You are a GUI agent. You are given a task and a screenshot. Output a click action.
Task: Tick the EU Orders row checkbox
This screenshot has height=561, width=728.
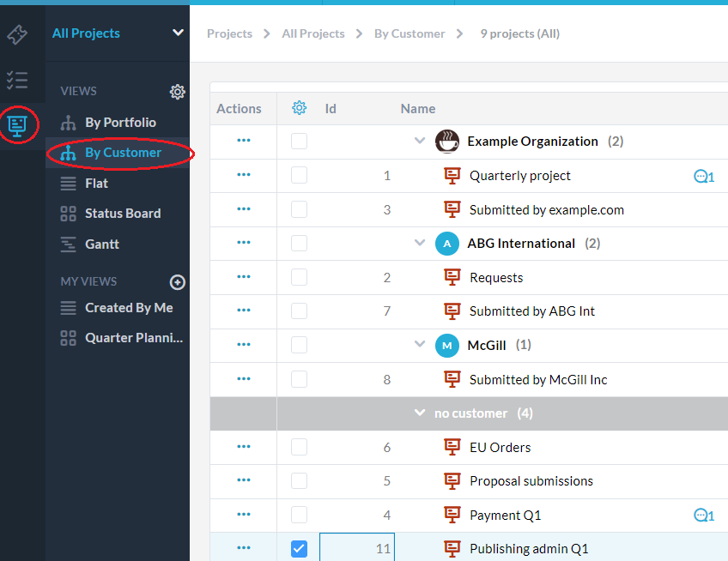tap(299, 447)
